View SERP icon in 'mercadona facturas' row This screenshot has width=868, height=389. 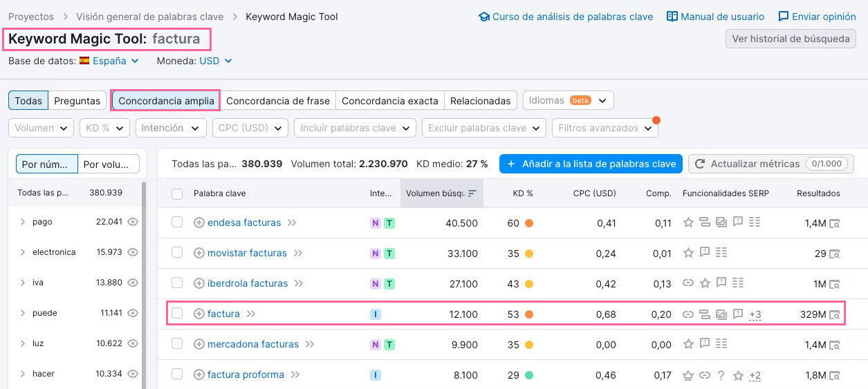pos(834,345)
